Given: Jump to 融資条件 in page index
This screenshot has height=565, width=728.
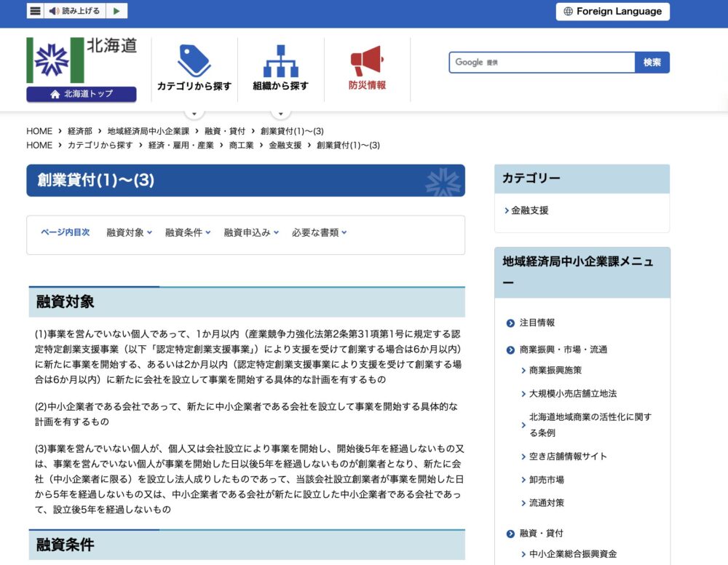Looking at the screenshot, I should (x=187, y=233).
